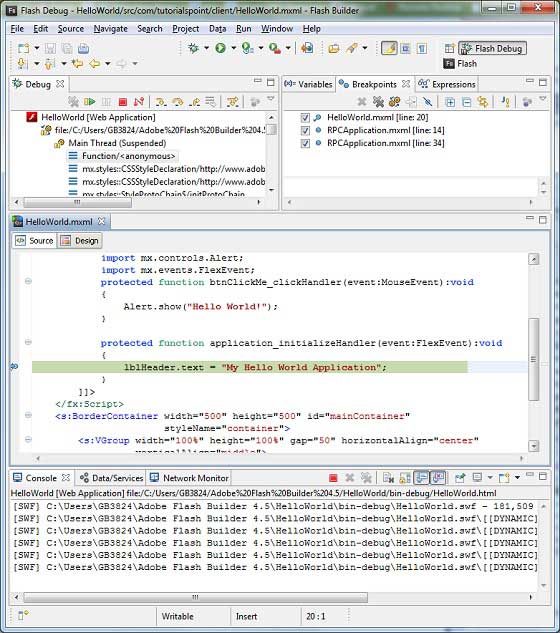Open the Project menu
560x633 pixels.
pos(186,29)
